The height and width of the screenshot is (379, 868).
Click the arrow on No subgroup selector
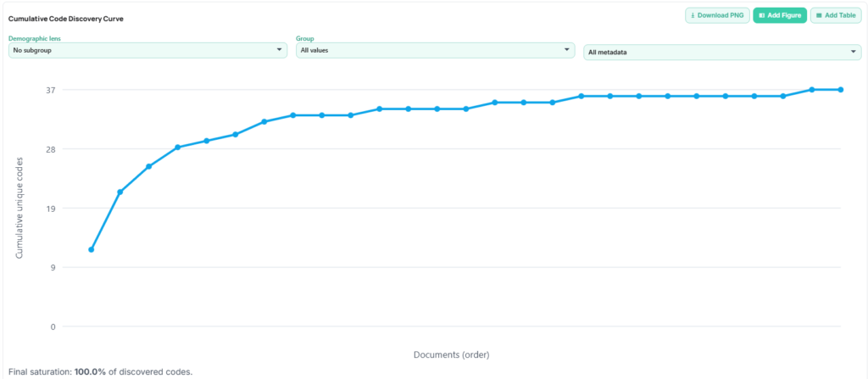[279, 50]
